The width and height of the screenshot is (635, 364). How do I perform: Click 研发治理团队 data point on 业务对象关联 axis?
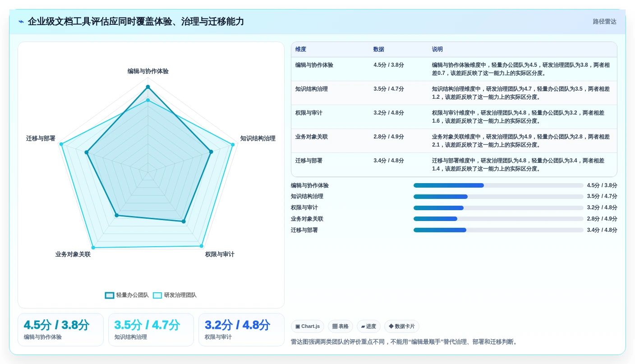(93, 248)
